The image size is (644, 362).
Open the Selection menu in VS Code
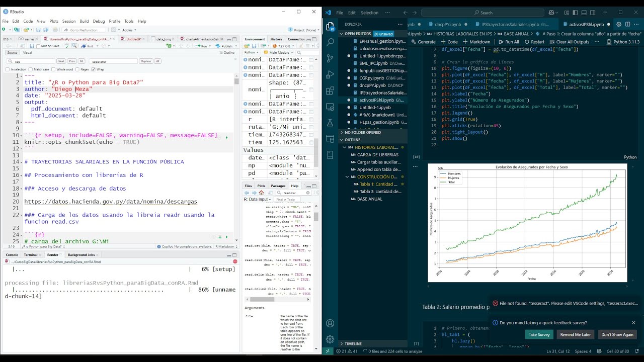[x=369, y=13]
